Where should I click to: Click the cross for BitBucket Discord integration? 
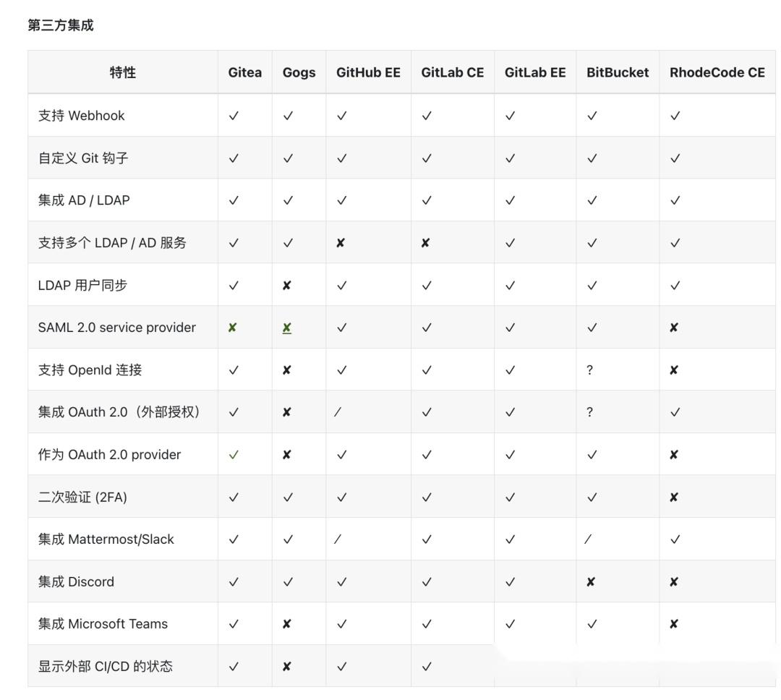[x=590, y=581]
